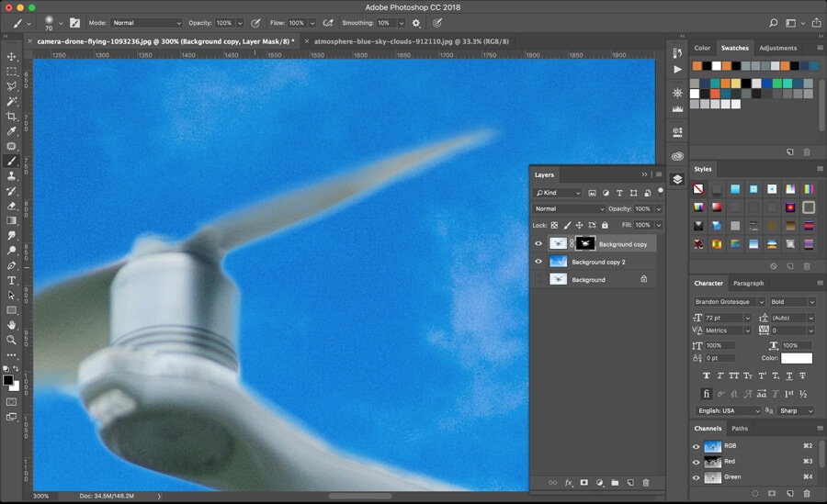Add layer style with fx icon
This screenshot has height=504, width=827.
click(569, 482)
